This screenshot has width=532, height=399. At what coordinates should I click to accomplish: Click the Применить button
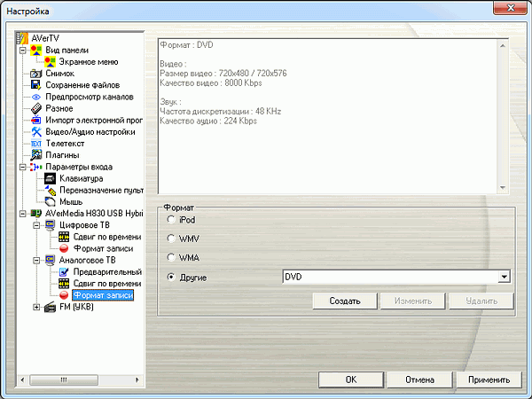click(489, 379)
